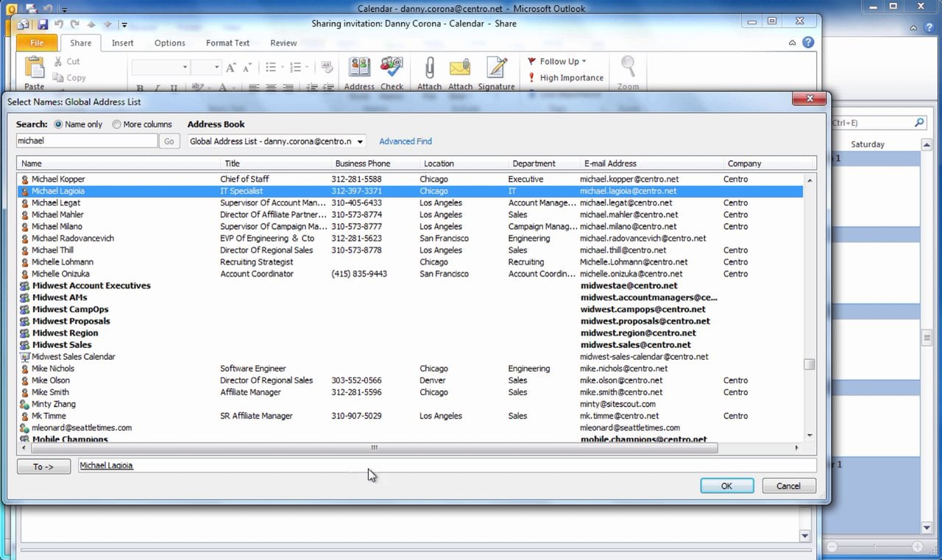This screenshot has height=560, width=942.
Task: Switch to the Review tab
Action: 283,43
